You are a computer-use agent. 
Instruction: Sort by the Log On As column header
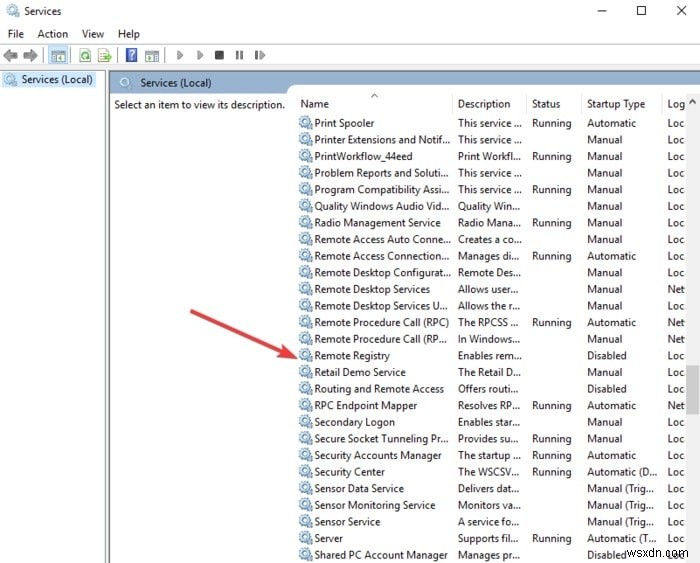pyautogui.click(x=675, y=104)
